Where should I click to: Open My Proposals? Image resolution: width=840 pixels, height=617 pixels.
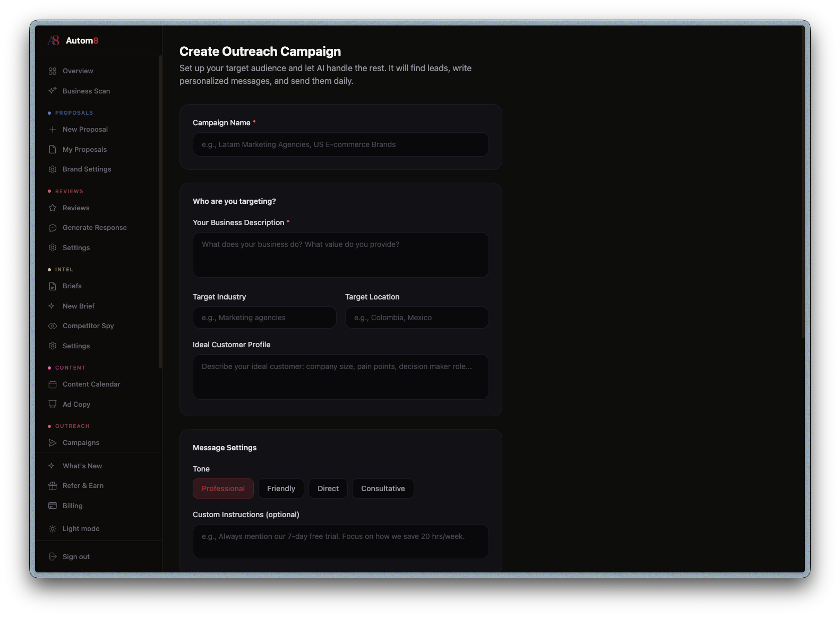point(84,149)
